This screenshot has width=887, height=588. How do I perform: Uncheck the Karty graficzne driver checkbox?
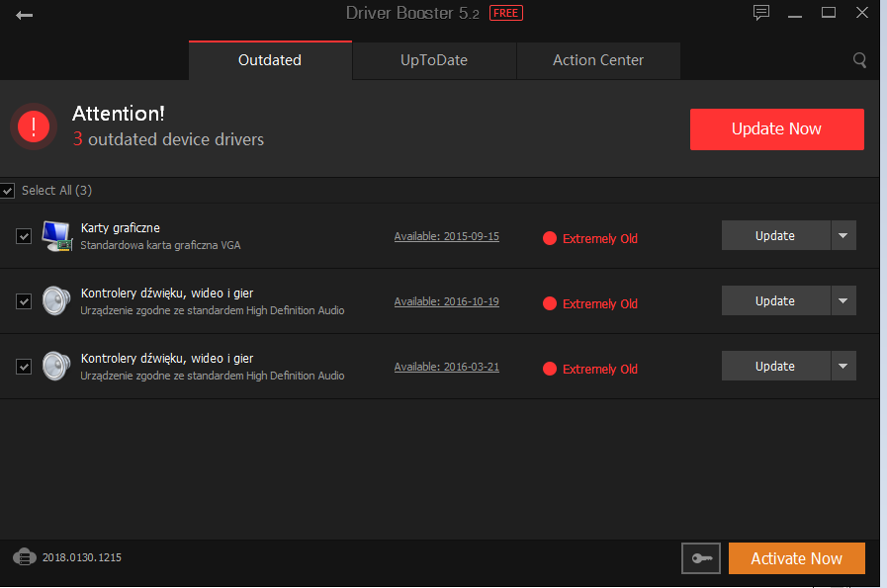(x=24, y=236)
